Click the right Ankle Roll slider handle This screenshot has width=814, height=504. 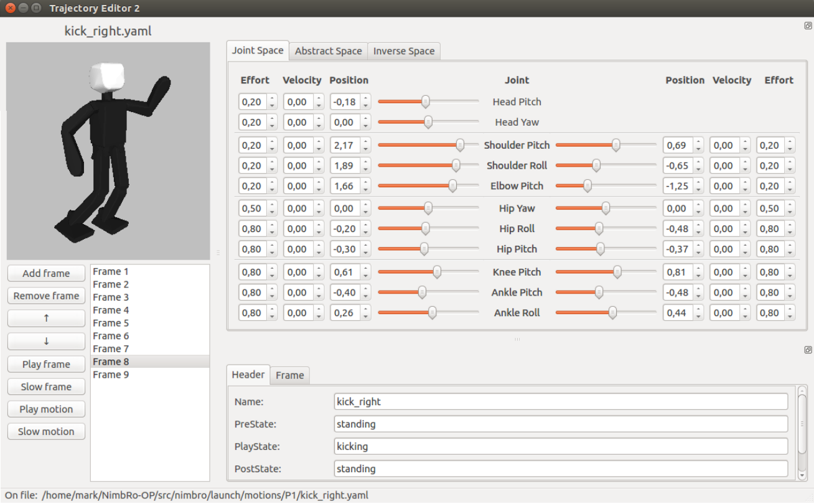(612, 313)
